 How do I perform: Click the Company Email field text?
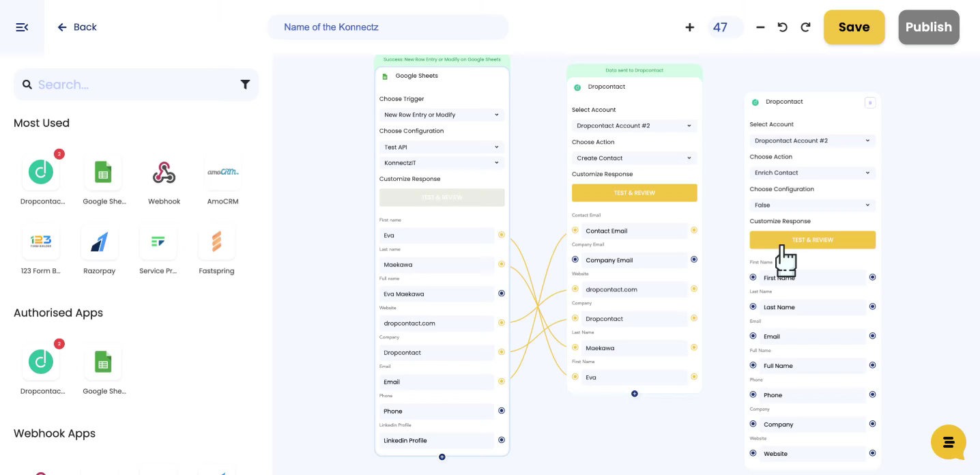(x=609, y=260)
